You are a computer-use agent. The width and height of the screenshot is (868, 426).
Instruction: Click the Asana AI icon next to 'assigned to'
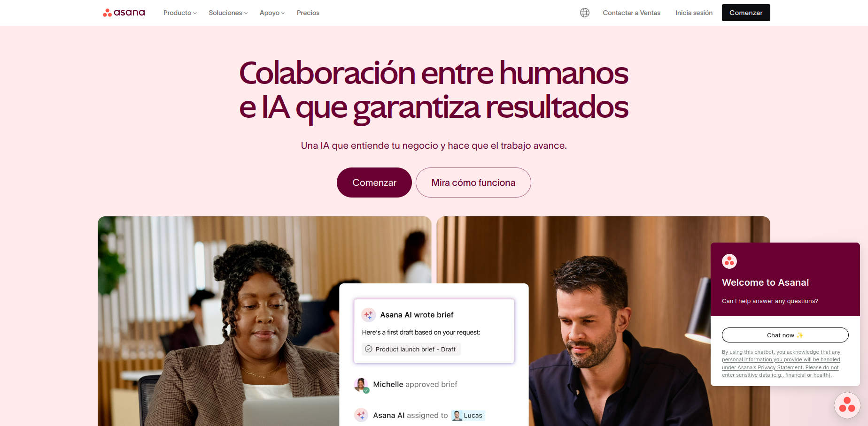point(361,415)
